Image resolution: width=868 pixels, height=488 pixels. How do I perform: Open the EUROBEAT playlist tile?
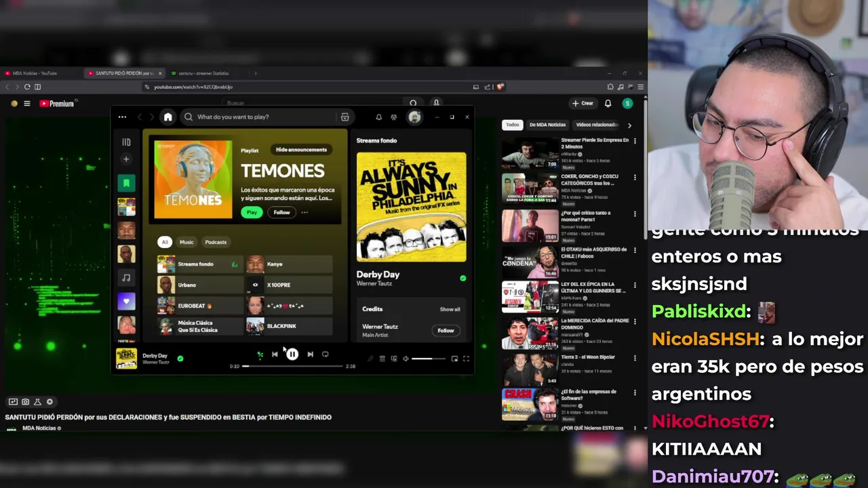click(x=200, y=306)
